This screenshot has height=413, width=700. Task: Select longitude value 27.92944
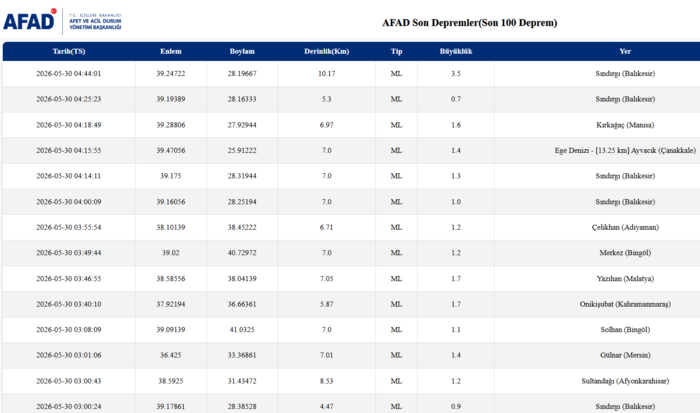(x=242, y=125)
